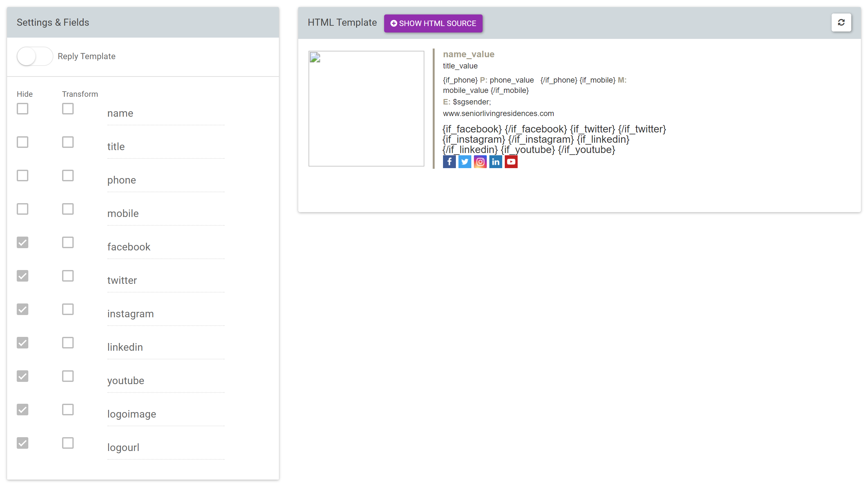Check the Hide box for phone
This screenshot has width=868, height=487.
coord(23,176)
